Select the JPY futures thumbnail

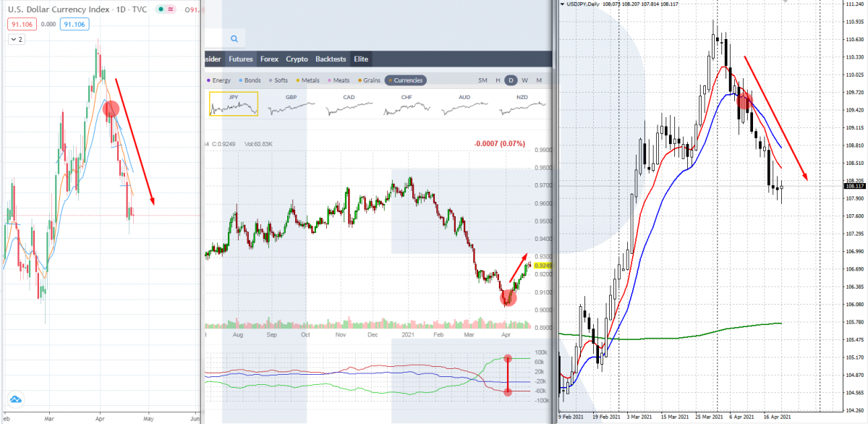[234, 104]
